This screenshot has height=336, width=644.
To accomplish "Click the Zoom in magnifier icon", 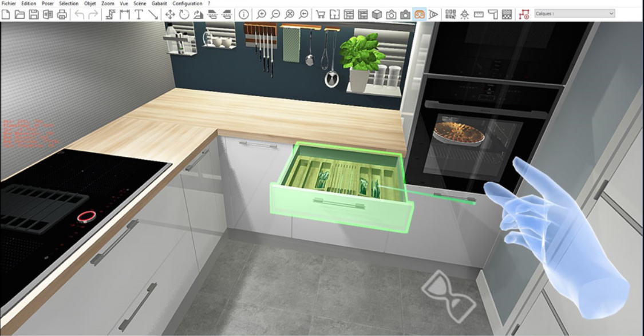I will [262, 14].
